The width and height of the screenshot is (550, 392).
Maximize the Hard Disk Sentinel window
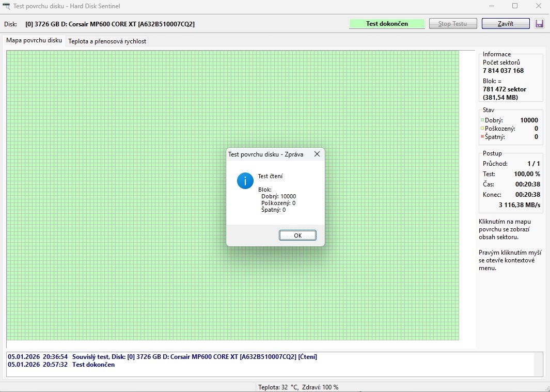pos(514,6)
